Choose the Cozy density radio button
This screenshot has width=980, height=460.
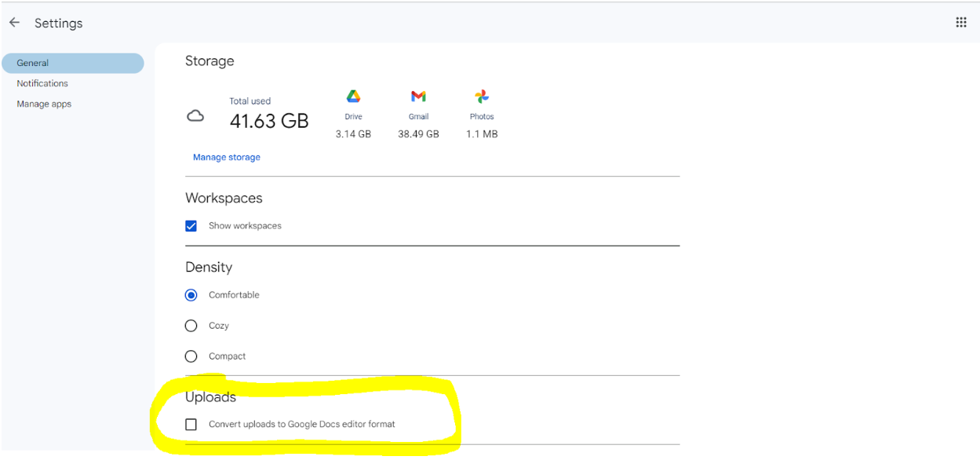[x=191, y=326]
